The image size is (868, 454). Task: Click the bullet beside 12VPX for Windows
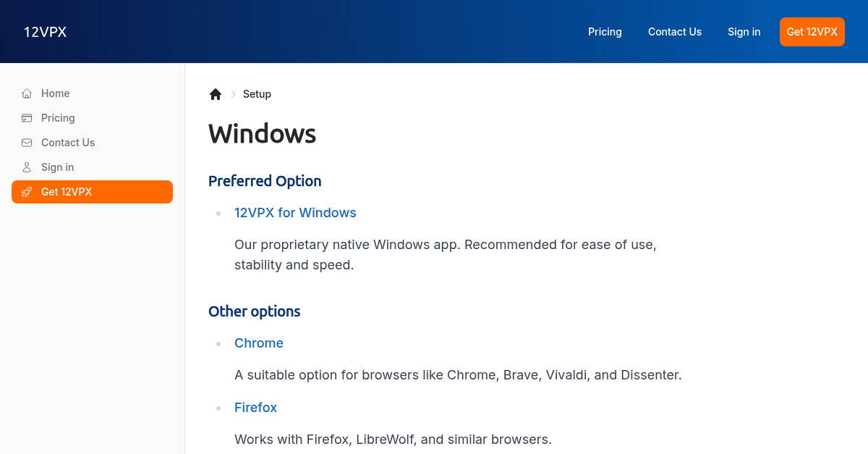click(x=218, y=213)
